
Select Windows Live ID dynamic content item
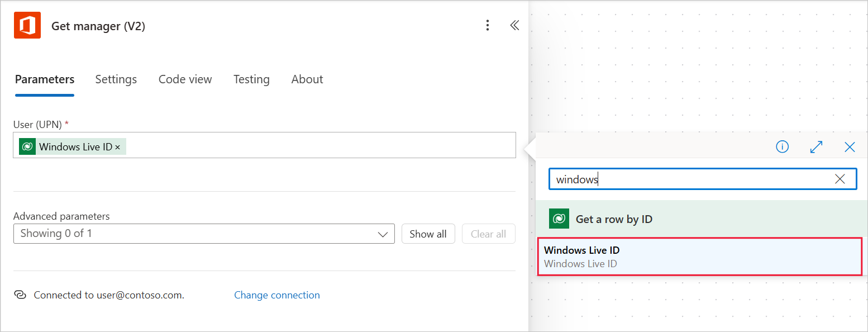pyautogui.click(x=700, y=257)
